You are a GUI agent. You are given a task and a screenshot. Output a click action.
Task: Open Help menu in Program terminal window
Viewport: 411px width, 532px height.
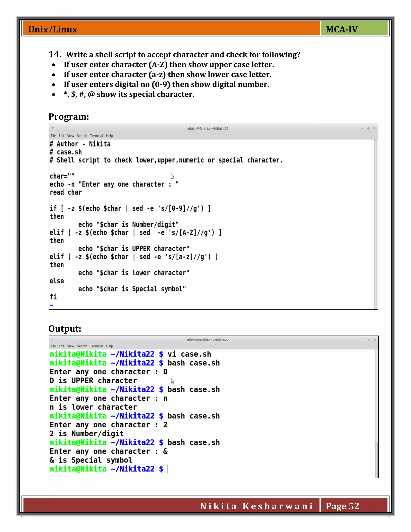109,136
